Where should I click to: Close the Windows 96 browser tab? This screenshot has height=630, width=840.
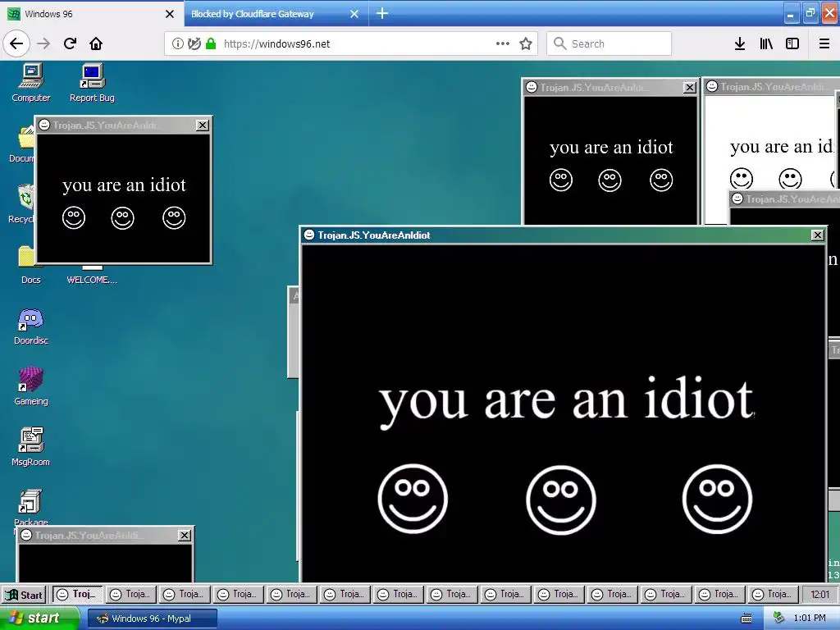click(169, 14)
